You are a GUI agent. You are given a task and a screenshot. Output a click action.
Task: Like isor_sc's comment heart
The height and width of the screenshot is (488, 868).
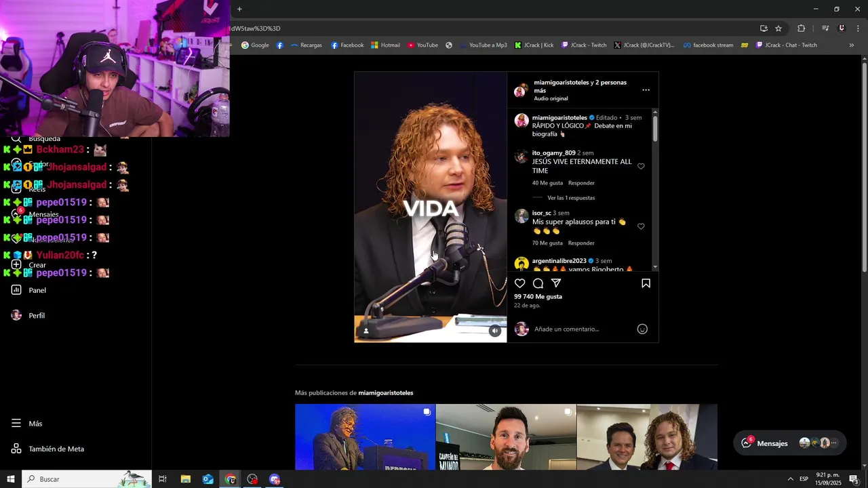coord(641,226)
